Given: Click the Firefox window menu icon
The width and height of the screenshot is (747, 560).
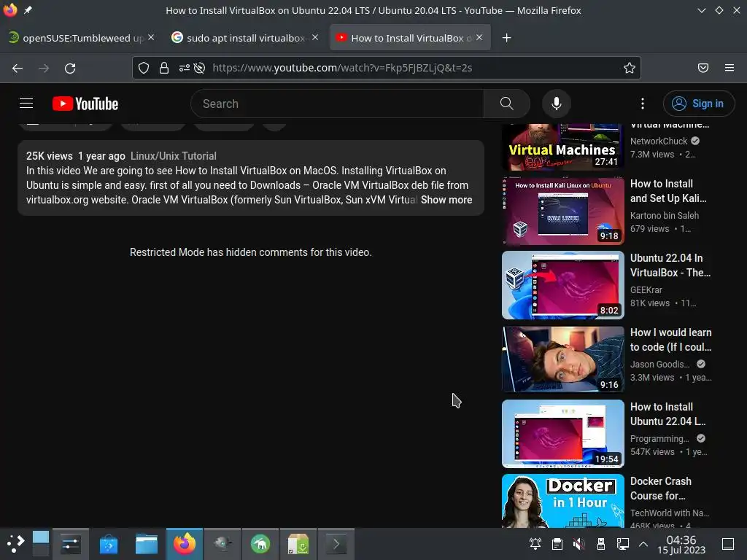Looking at the screenshot, I should click(10, 10).
